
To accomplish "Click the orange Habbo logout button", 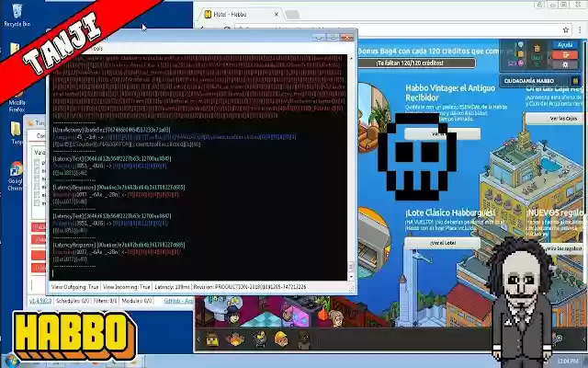I will tap(565, 55).
